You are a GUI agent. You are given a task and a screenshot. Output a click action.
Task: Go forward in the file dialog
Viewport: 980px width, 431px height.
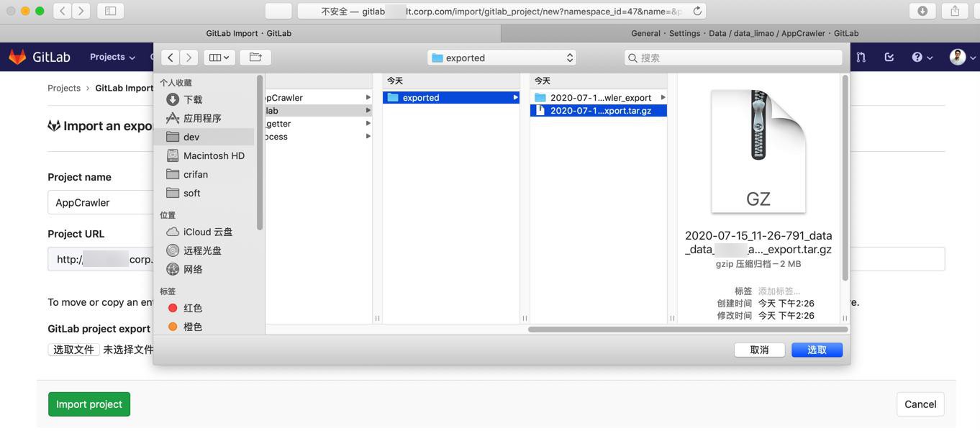click(189, 58)
